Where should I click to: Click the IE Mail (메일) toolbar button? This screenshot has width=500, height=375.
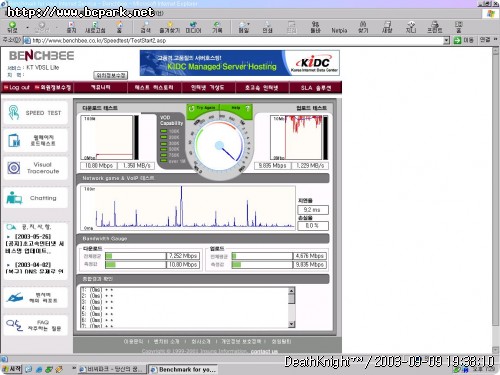click(244, 27)
